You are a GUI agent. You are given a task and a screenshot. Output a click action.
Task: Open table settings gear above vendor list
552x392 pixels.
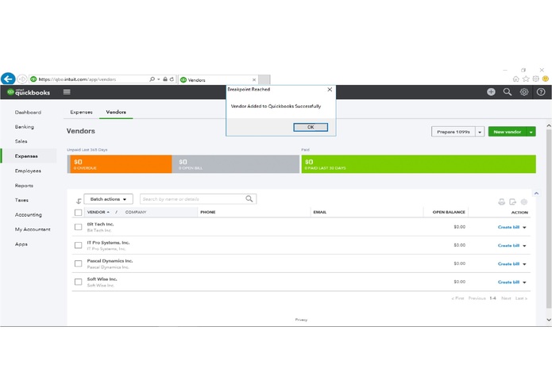[524, 202]
